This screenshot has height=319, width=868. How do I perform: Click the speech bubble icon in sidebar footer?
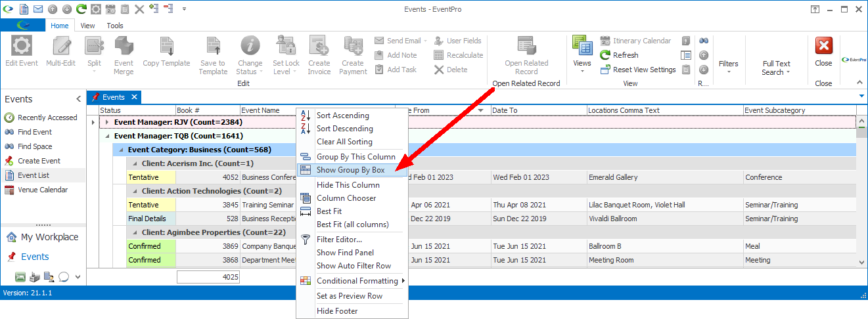(x=64, y=277)
